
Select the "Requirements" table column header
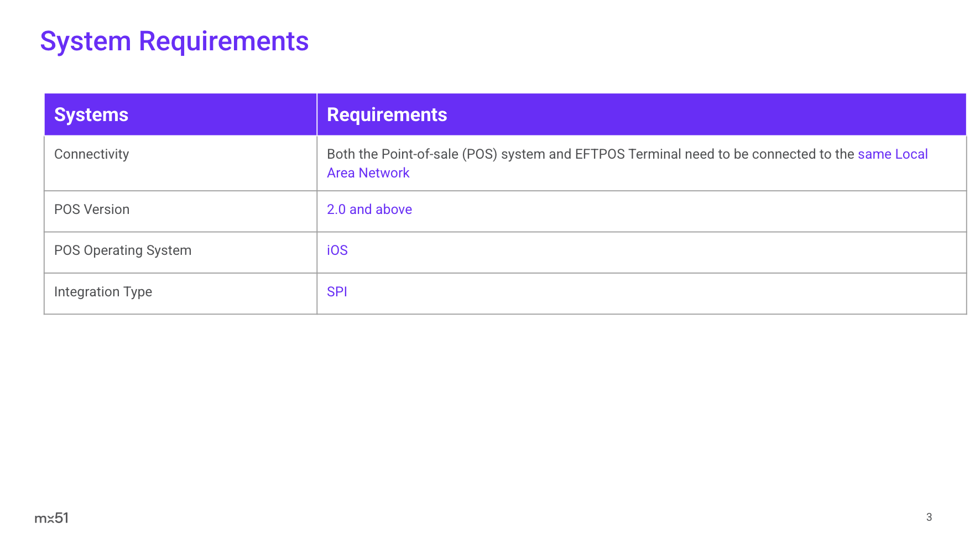click(x=387, y=114)
